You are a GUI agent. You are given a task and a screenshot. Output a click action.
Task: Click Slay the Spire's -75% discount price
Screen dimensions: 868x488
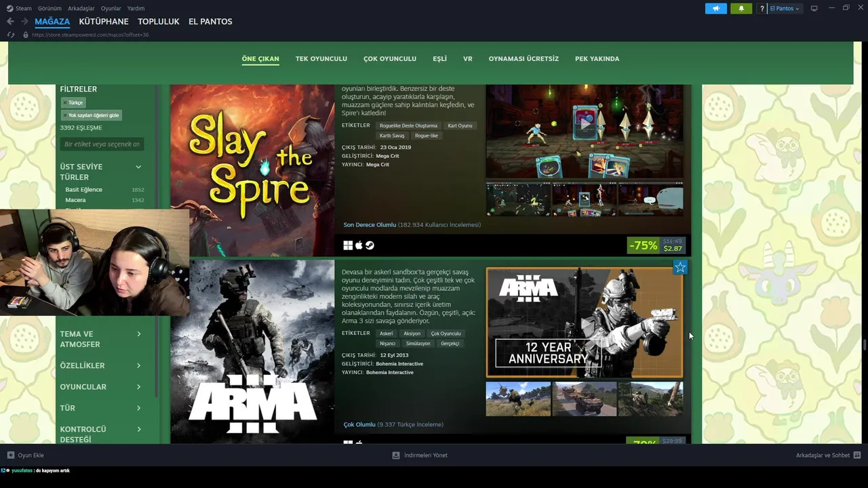(656, 245)
